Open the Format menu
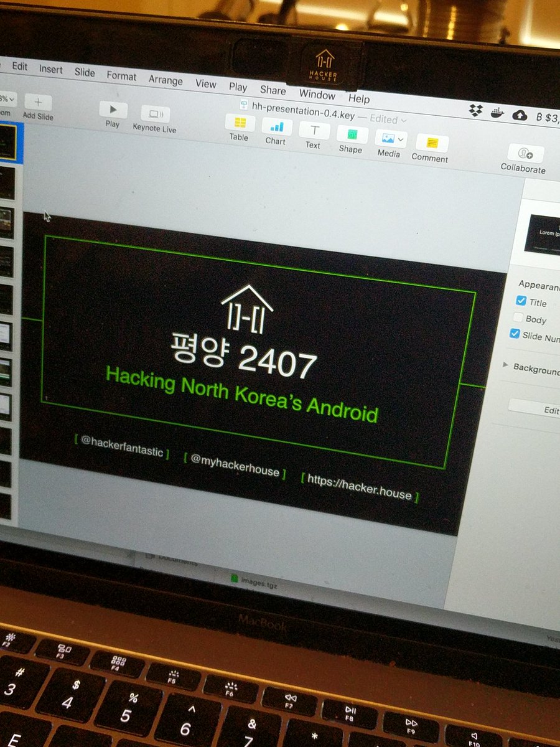 [x=121, y=76]
